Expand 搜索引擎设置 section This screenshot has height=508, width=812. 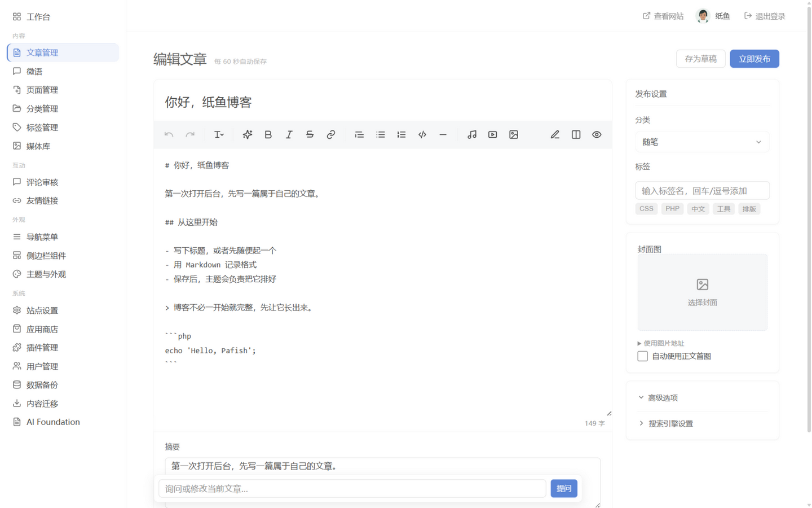click(x=665, y=423)
